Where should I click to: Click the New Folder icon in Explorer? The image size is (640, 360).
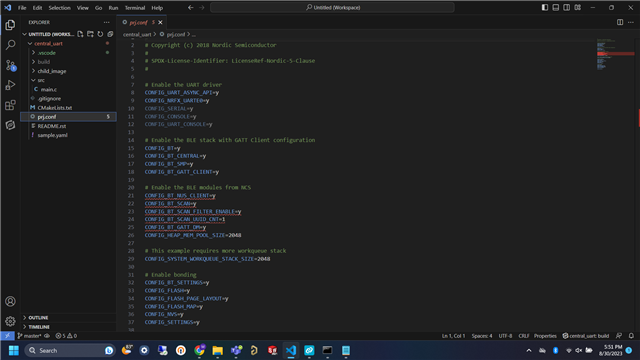(90, 34)
